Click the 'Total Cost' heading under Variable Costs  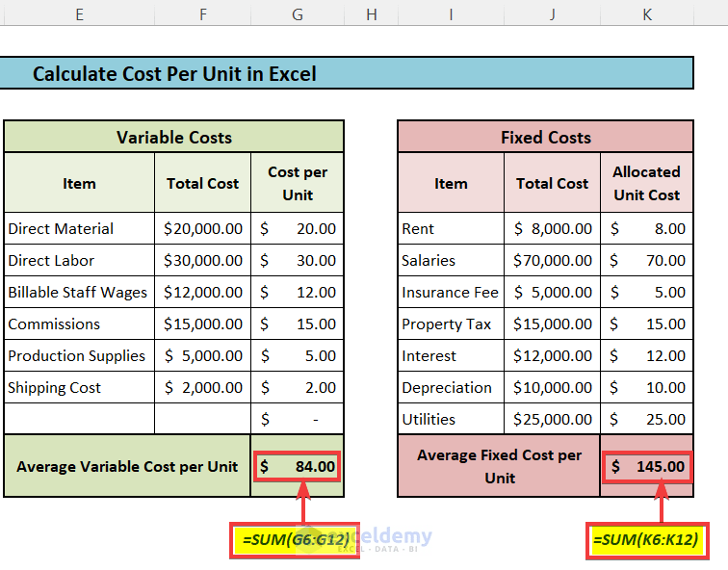pyautogui.click(x=203, y=183)
